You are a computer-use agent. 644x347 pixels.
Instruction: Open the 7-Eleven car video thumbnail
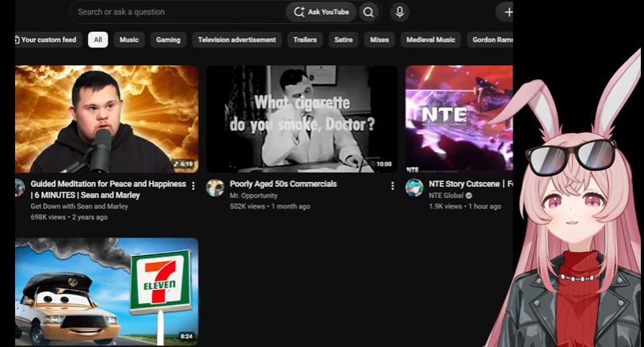107,292
